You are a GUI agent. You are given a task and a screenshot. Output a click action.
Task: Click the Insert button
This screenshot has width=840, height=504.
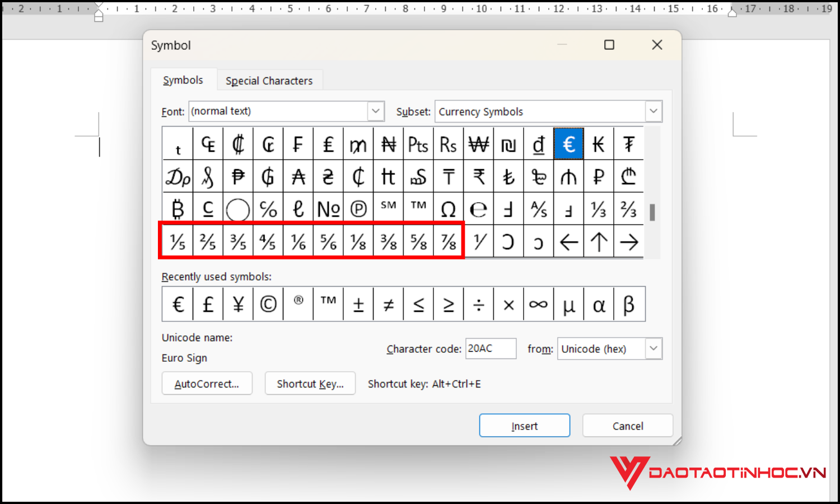(x=524, y=426)
